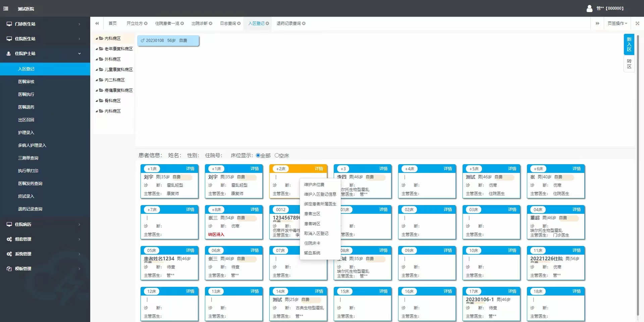Viewport: 644px width, 322px height.
Task: Click the 住院护士站 nurse icon
Action: [x=9, y=54]
